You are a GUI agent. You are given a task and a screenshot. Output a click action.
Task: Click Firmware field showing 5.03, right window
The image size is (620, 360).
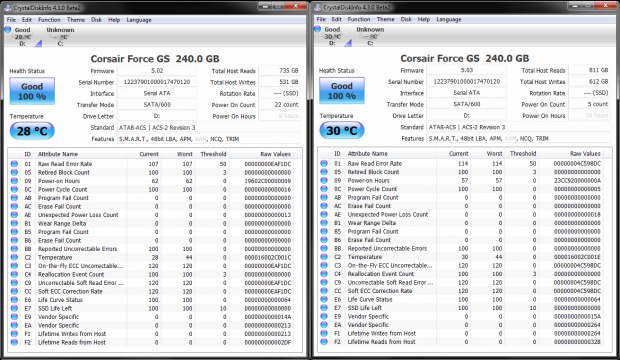467,70
